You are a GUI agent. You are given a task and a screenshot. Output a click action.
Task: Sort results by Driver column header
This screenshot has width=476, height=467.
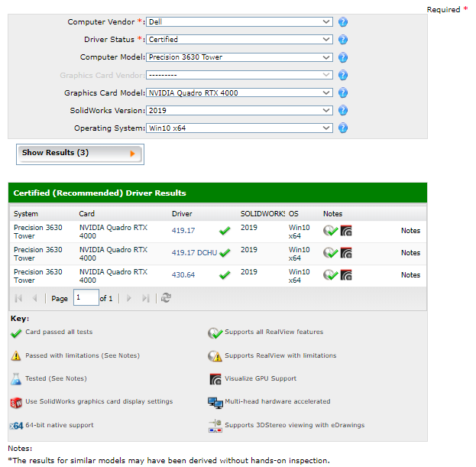click(182, 214)
